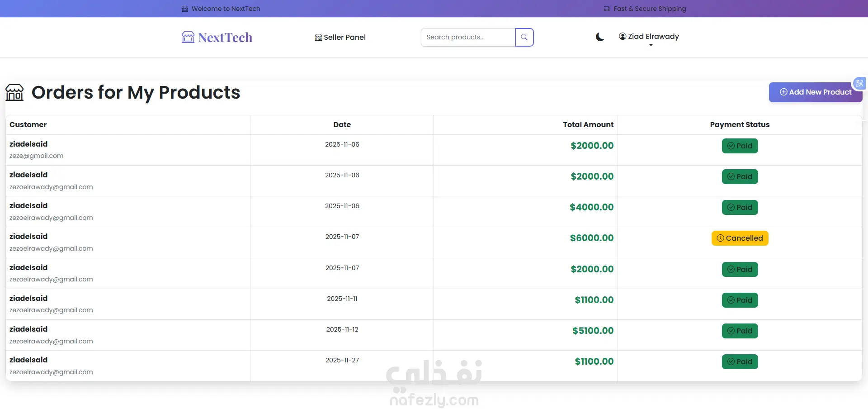
Task: Click Paid badge for the $5100.00 order
Action: (x=740, y=331)
